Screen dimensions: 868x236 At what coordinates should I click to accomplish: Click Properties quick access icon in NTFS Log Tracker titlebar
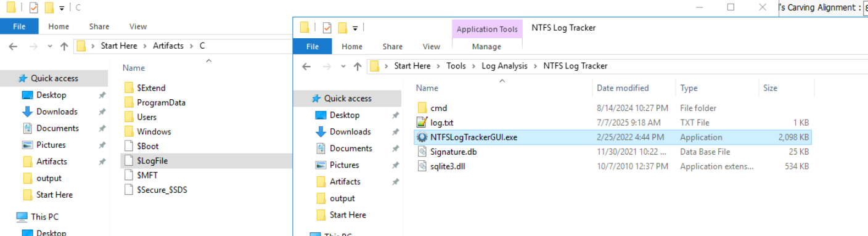[x=327, y=28]
